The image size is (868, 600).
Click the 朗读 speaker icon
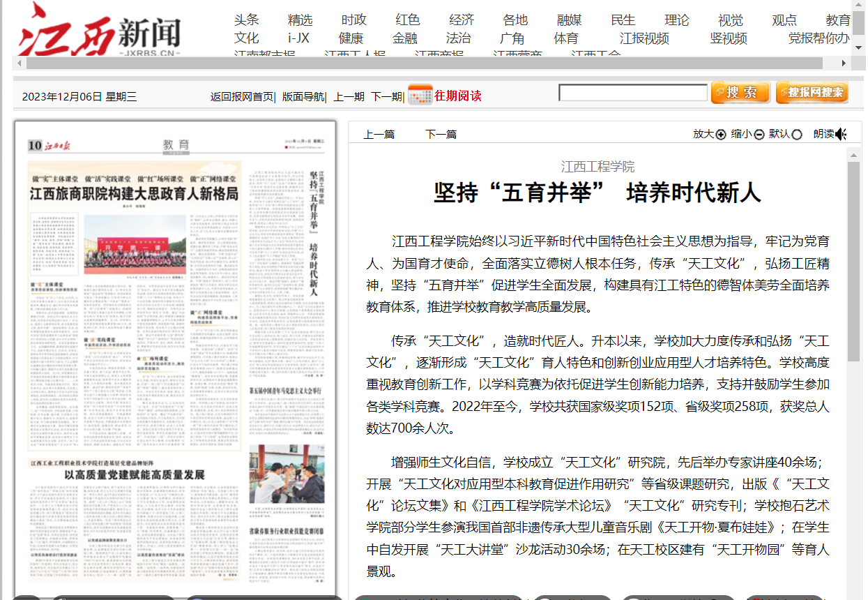[842, 135]
